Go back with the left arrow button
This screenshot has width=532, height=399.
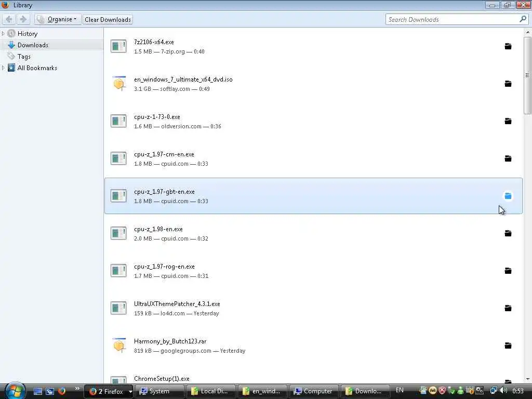click(9, 19)
